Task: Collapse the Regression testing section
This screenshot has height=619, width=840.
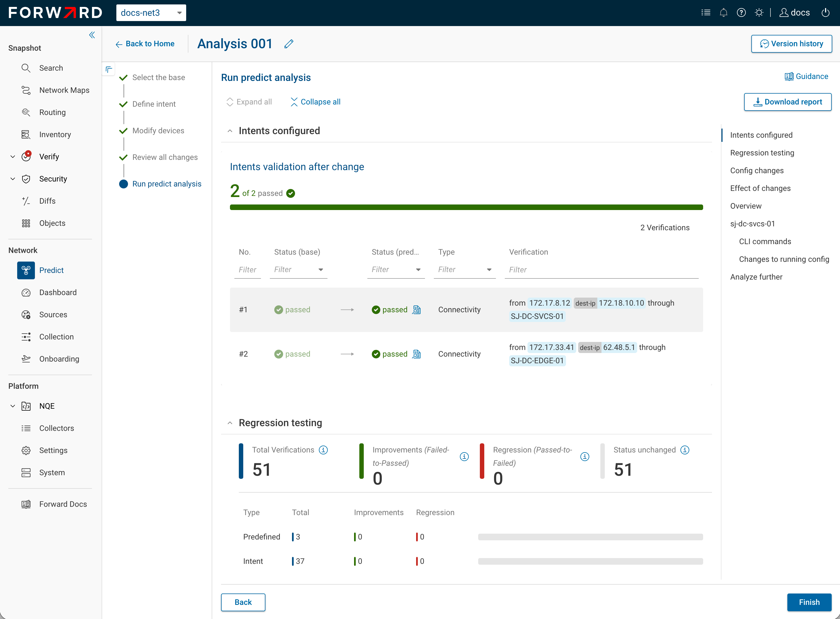Action: 230,423
